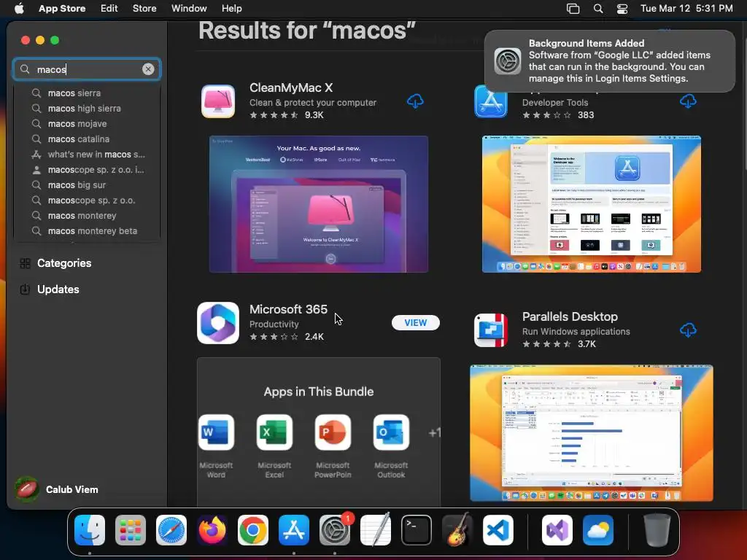Open the Developer Tools app icon

[x=491, y=101]
